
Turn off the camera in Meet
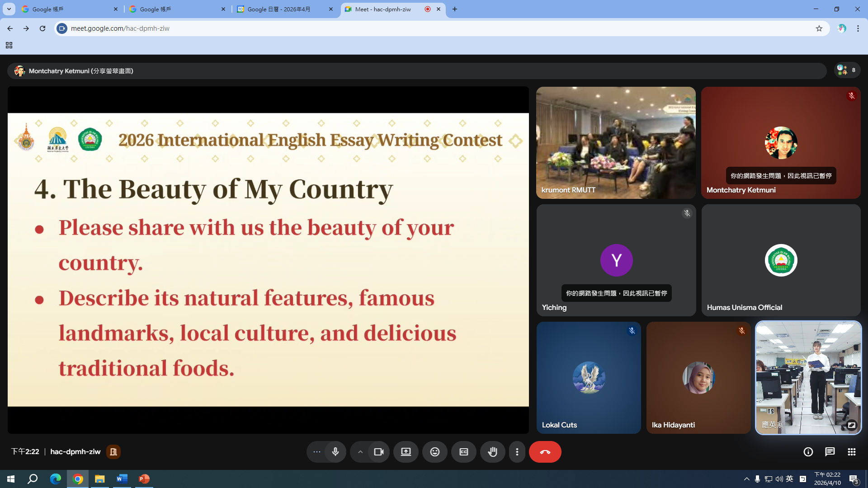[x=379, y=452]
